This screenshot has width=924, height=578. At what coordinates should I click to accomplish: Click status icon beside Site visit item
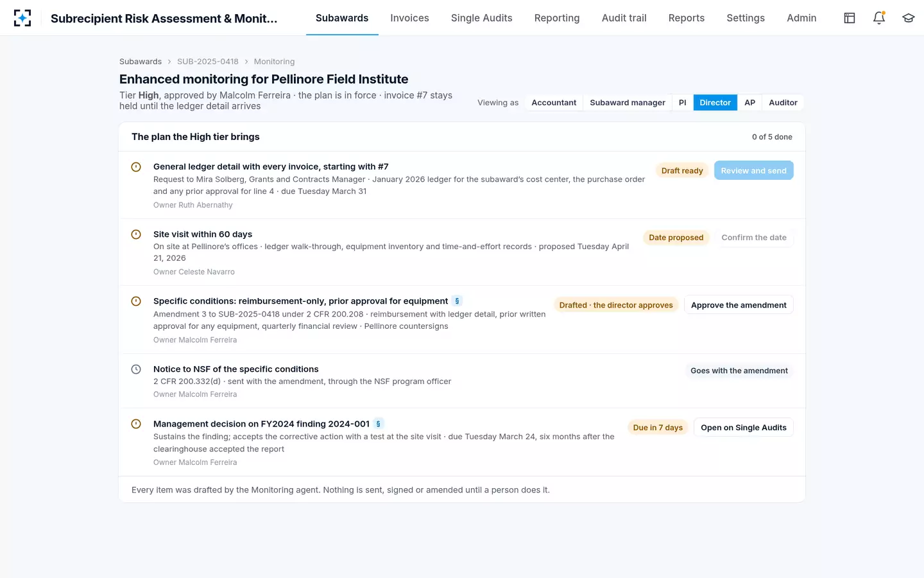tap(136, 234)
